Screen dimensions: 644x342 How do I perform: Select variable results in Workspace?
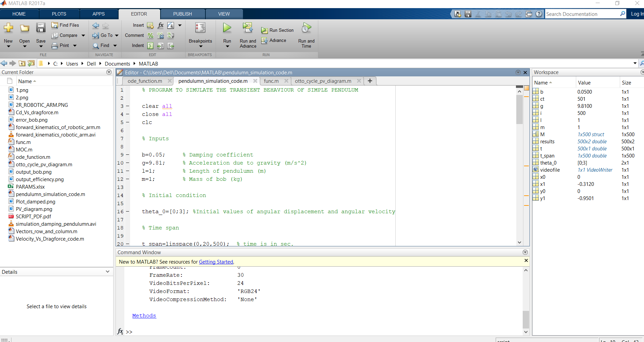(547, 142)
